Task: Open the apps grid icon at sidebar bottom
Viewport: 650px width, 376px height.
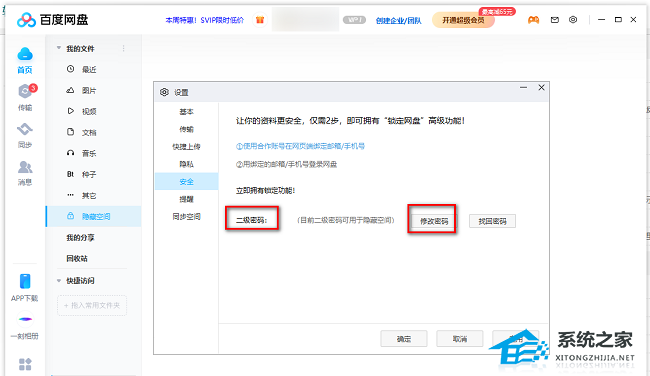Action: point(25,364)
